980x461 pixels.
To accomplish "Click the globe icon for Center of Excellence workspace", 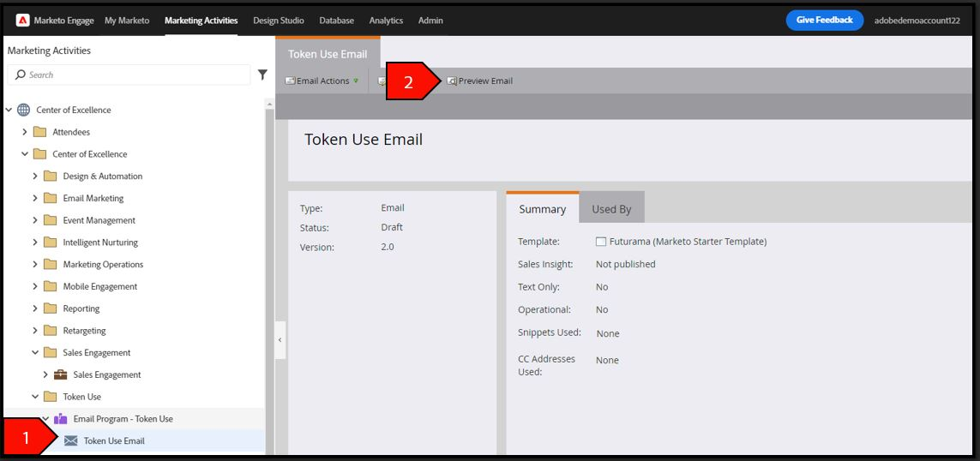I will (23, 110).
